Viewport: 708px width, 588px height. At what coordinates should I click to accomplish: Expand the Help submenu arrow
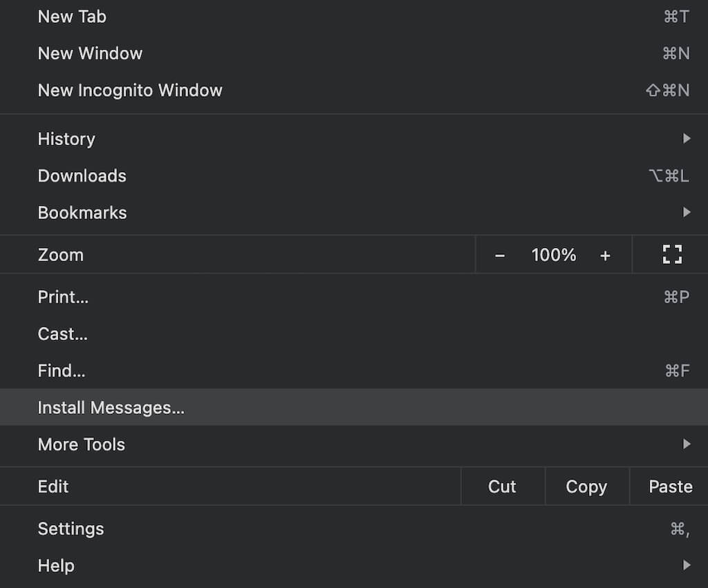tap(686, 566)
